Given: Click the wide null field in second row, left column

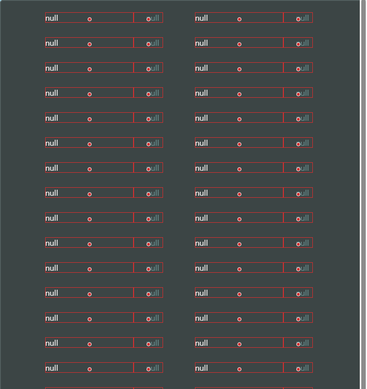Looking at the screenshot, I should coord(89,43).
